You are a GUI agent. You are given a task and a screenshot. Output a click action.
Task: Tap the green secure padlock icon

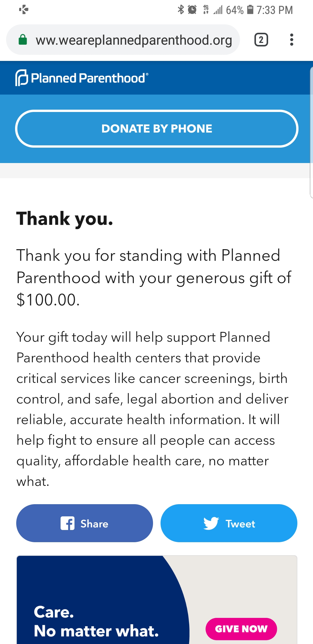[23, 40]
